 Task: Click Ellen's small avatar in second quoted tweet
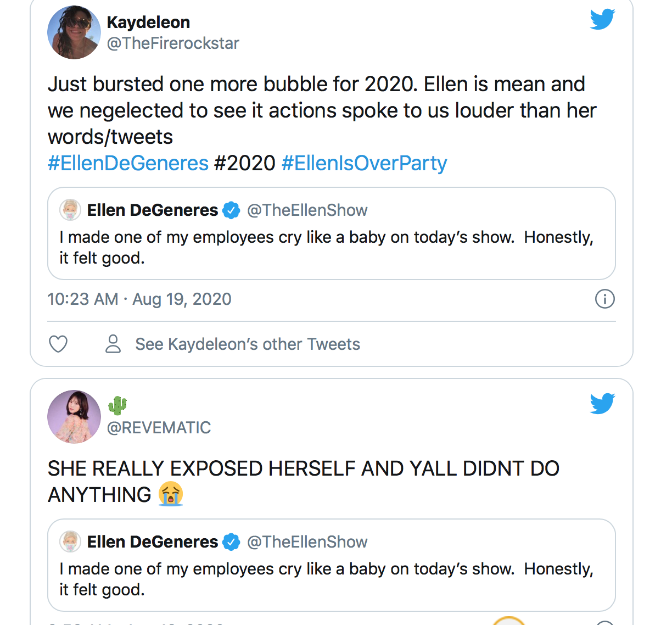(x=70, y=542)
